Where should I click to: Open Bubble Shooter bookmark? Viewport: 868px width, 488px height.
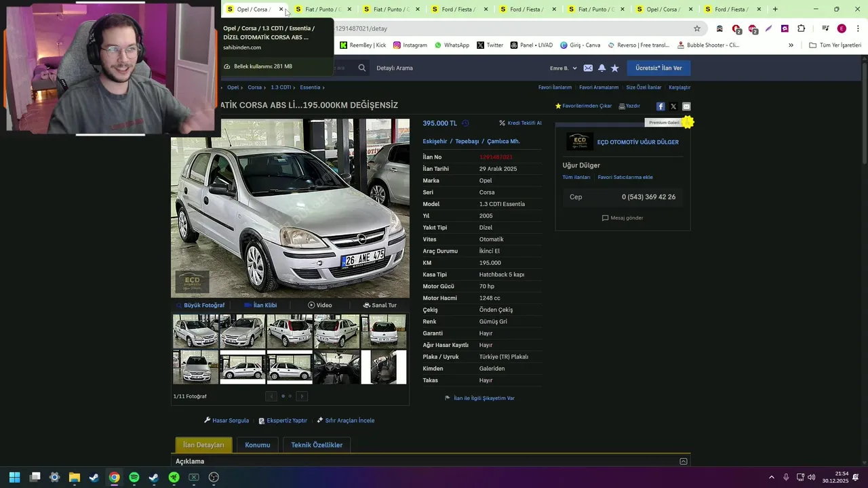point(708,45)
